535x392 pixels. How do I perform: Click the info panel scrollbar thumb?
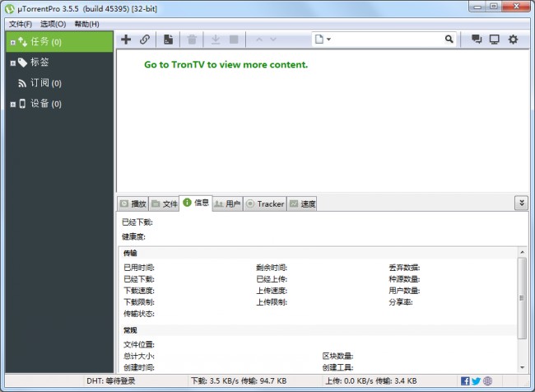pos(522,298)
